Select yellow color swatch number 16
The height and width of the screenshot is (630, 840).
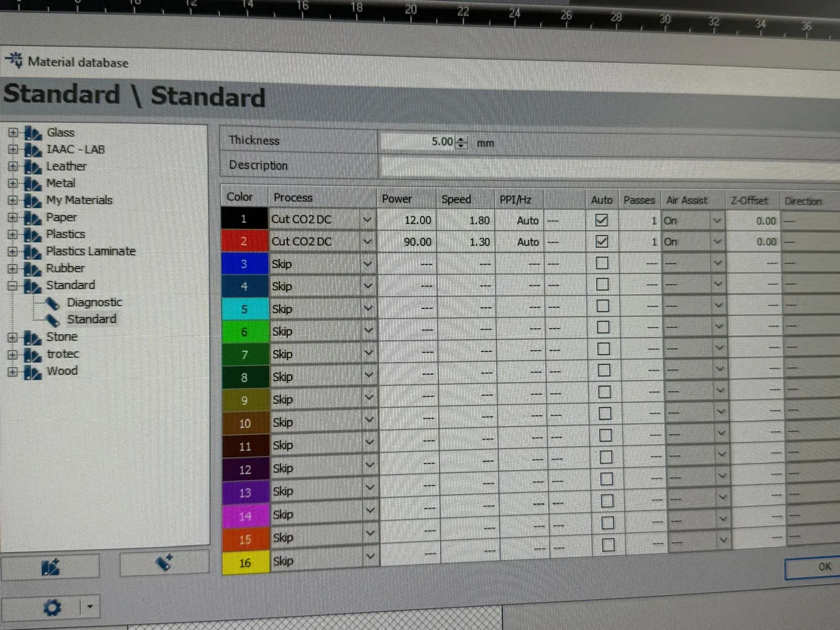[245, 563]
